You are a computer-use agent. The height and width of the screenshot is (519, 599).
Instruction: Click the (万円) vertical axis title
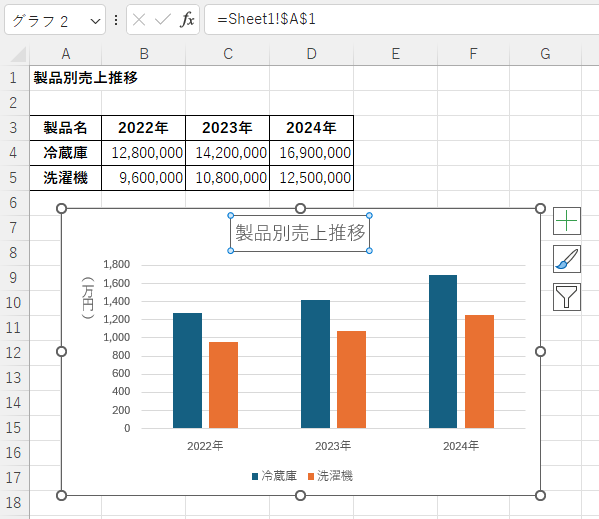coord(88,298)
